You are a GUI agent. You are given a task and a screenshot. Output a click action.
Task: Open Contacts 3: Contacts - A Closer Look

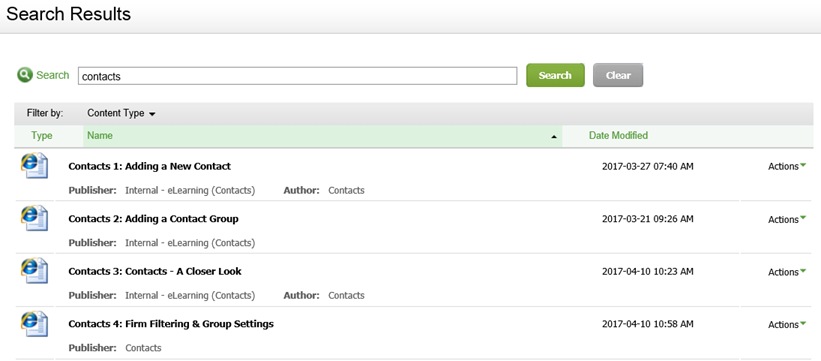pos(155,271)
